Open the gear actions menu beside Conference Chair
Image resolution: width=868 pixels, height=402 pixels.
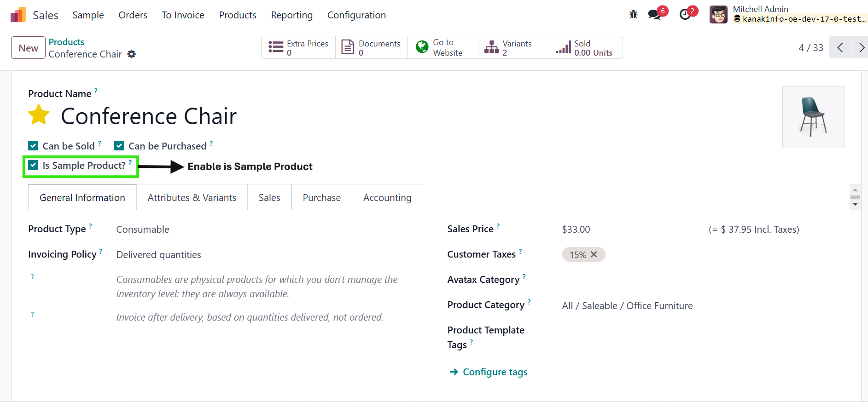pyautogui.click(x=132, y=54)
